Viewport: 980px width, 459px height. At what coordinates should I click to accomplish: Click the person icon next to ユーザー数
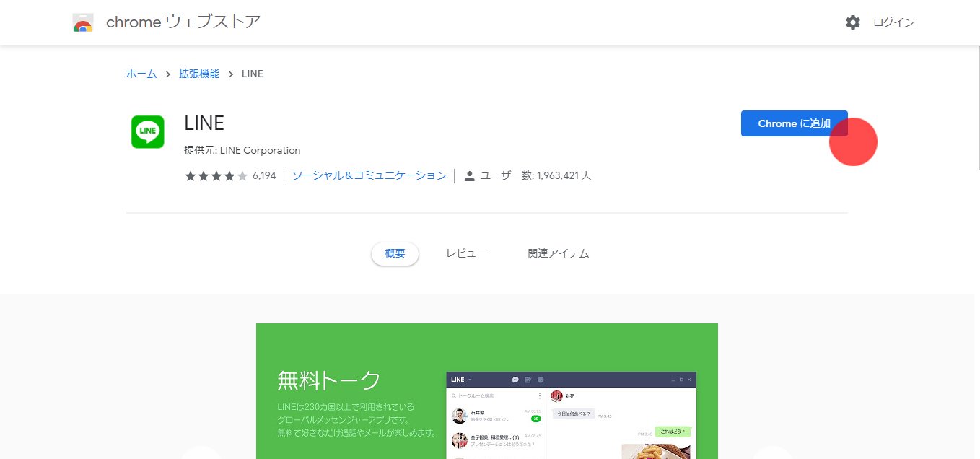[470, 175]
